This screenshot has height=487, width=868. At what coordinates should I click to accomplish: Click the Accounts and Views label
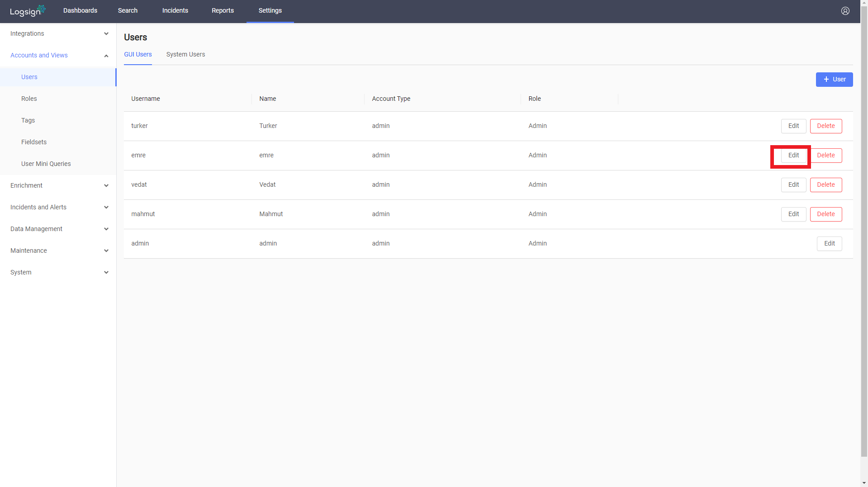(x=39, y=55)
